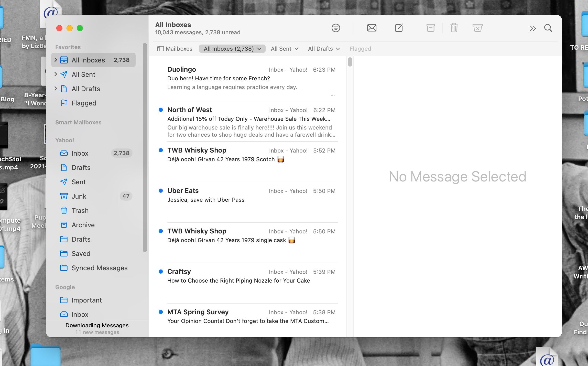Image resolution: width=588 pixels, height=366 pixels.
Task: Click the ellipsis under the Duolingo message
Action: 333,95
